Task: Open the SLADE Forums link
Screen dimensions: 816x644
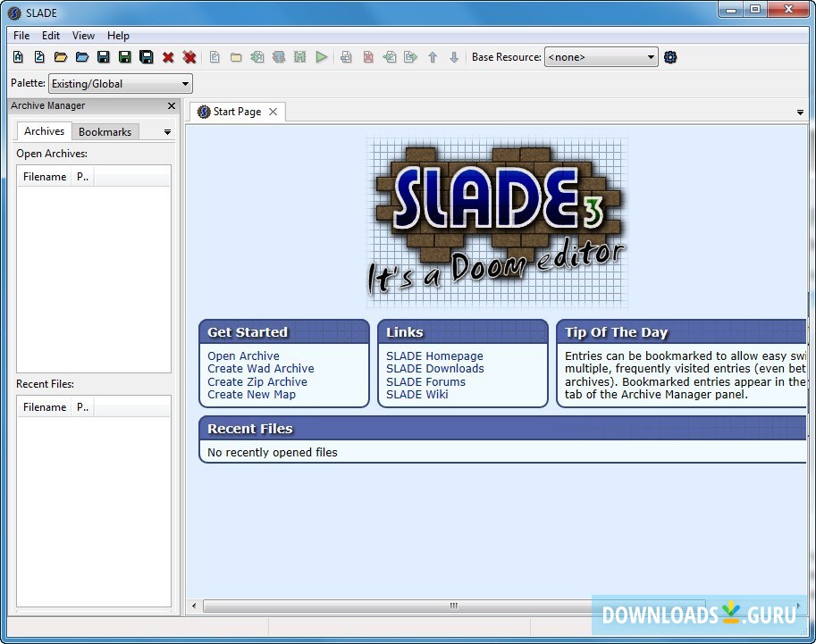Action: 425,381
